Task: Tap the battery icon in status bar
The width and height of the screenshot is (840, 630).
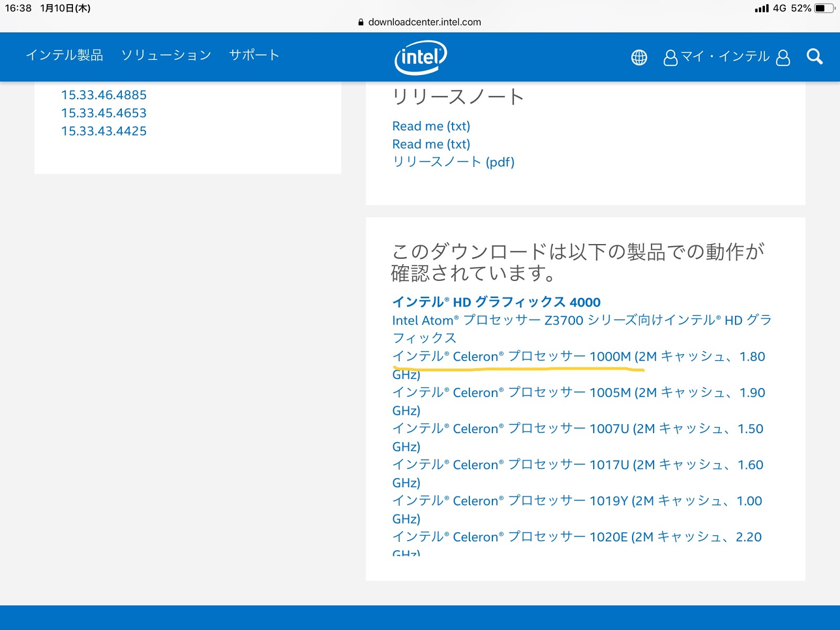Action: [x=825, y=8]
